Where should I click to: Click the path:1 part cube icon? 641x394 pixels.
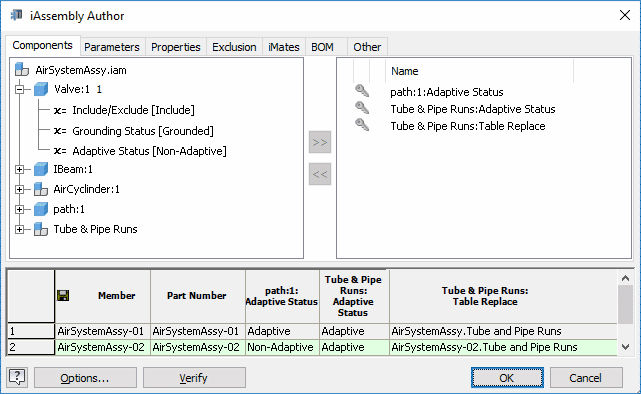(x=41, y=209)
